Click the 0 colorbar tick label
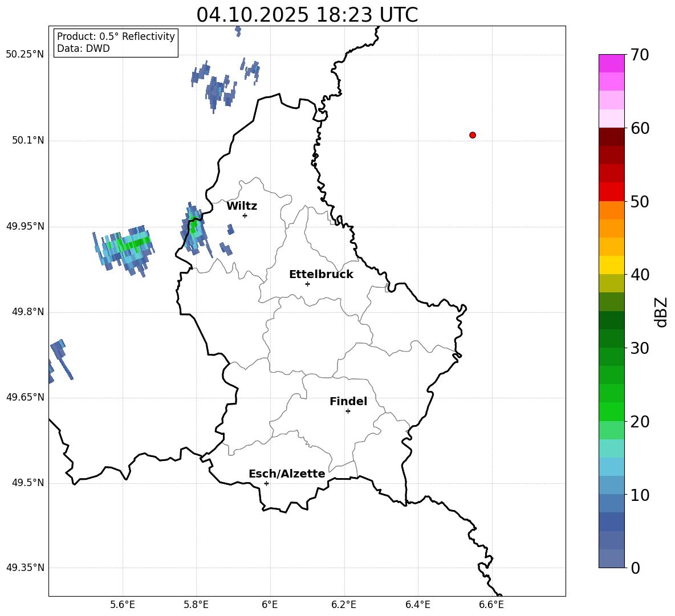The image size is (675, 616). pyautogui.click(x=635, y=568)
